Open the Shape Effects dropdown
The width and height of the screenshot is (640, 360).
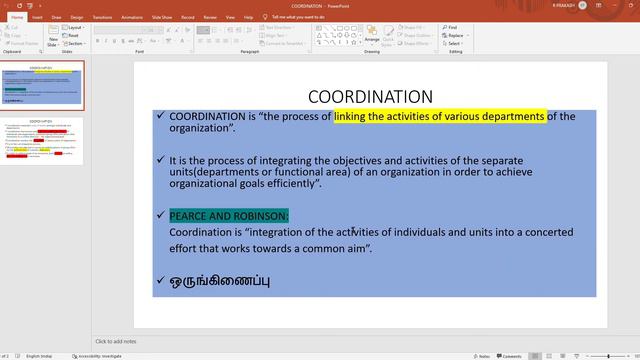(x=415, y=43)
